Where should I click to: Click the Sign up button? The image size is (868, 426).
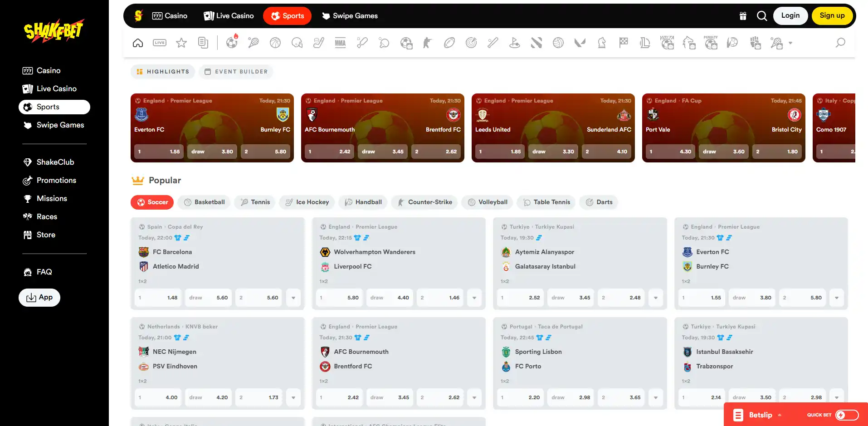tap(832, 16)
